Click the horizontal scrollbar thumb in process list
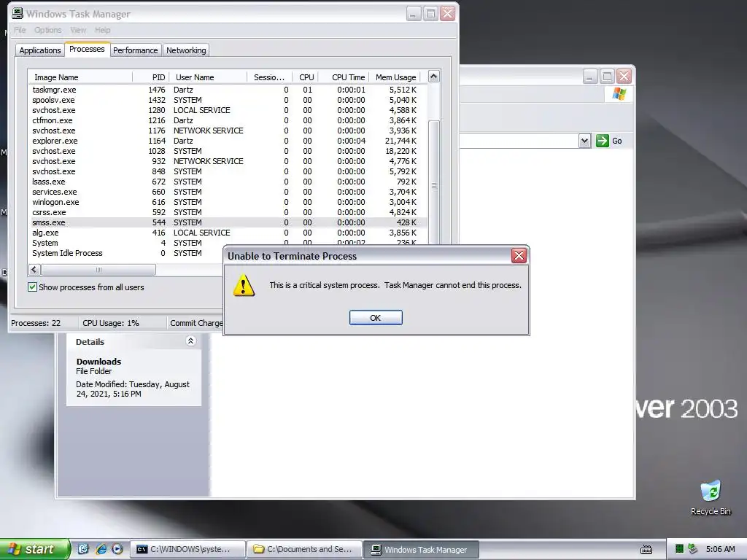 tap(98, 270)
